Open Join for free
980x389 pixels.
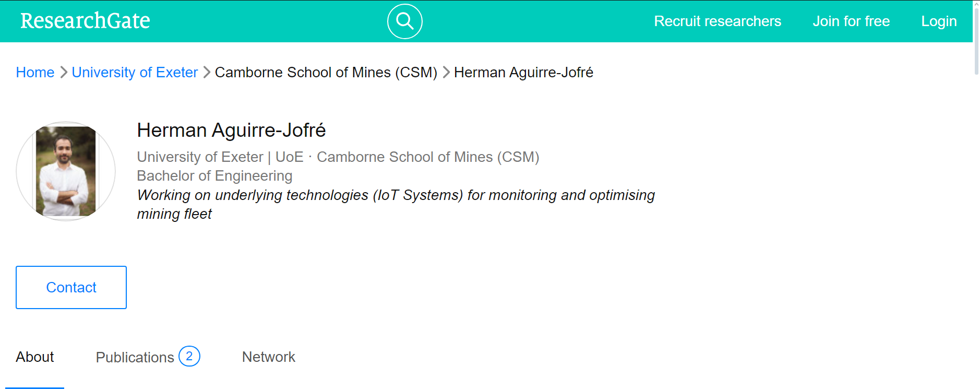(x=851, y=21)
